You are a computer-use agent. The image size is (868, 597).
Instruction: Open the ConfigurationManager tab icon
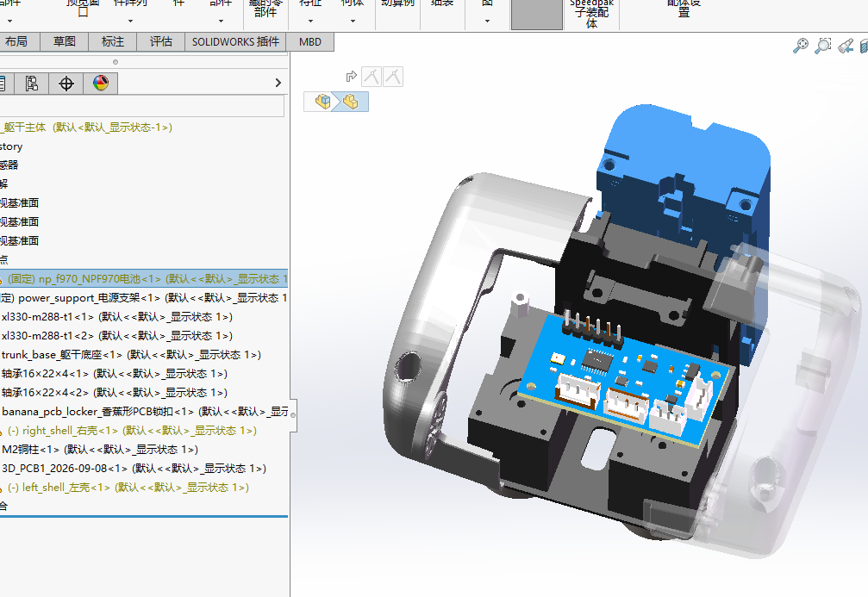pyautogui.click(x=31, y=83)
